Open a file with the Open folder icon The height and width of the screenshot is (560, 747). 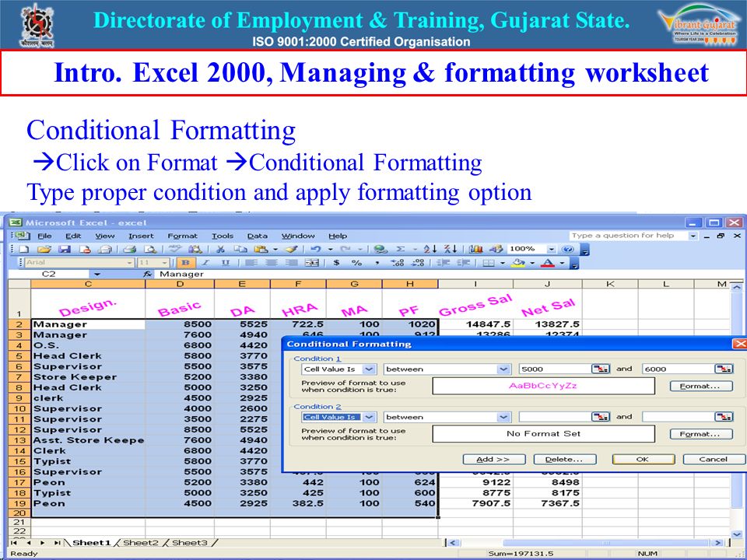coord(44,249)
